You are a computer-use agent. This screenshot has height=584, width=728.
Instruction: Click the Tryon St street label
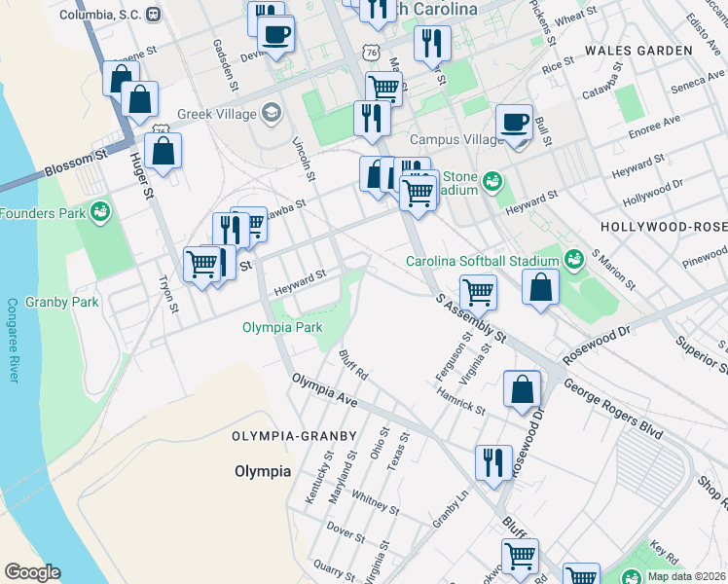point(168,294)
